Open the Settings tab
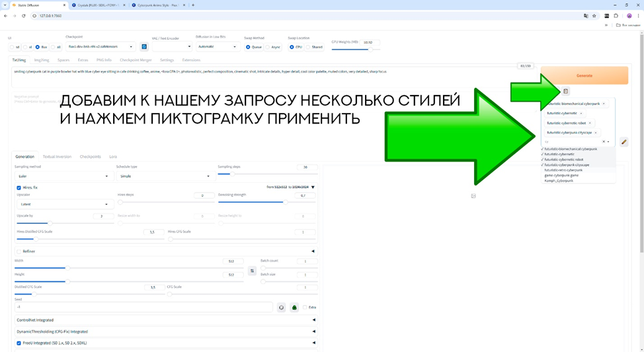The image size is (644, 352). [167, 60]
